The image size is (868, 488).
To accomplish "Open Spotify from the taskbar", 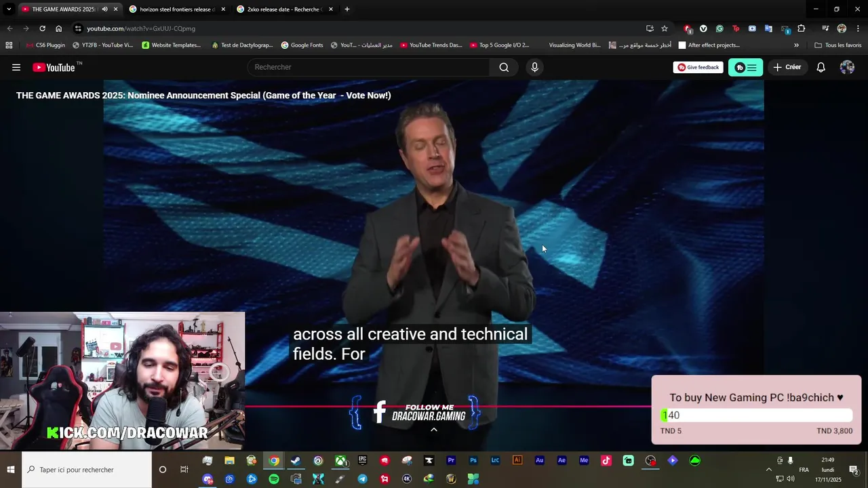I will coord(274,479).
